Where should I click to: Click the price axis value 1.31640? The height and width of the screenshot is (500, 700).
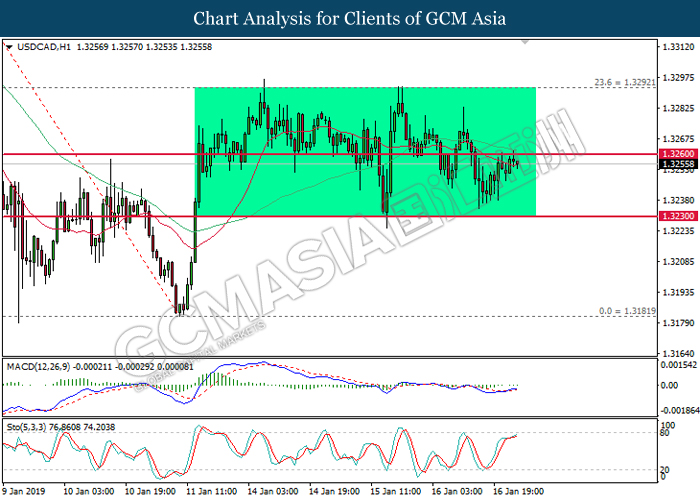coord(678,354)
